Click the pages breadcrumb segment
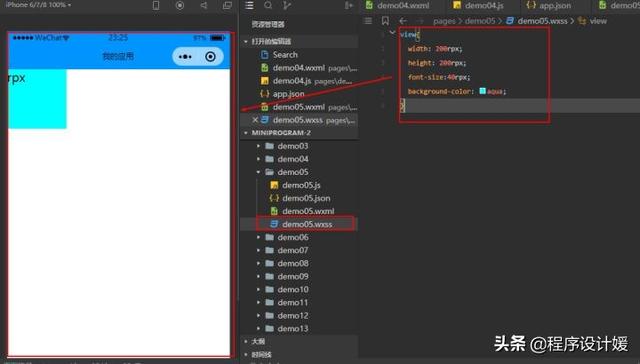Viewport: 640px width, 364px height. [444, 21]
